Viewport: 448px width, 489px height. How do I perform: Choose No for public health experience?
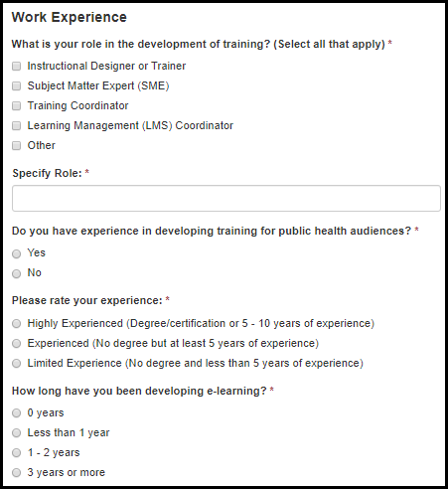(x=16, y=273)
